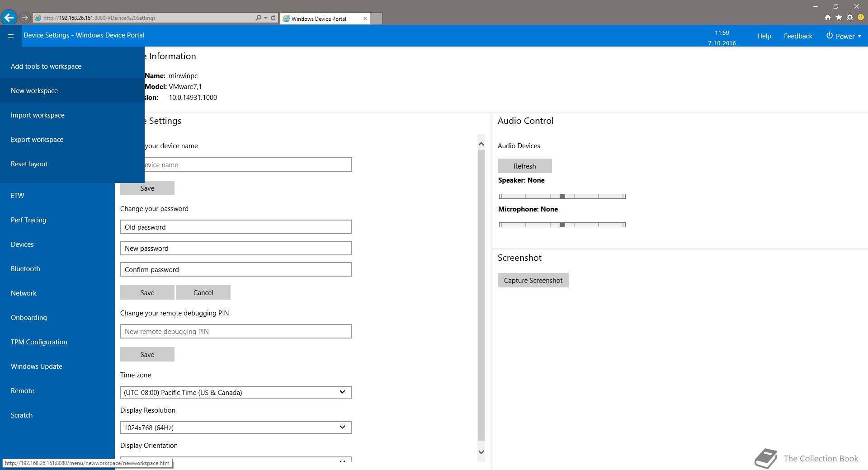Refresh the audio devices list
The height and width of the screenshot is (470, 868).
[525, 166]
